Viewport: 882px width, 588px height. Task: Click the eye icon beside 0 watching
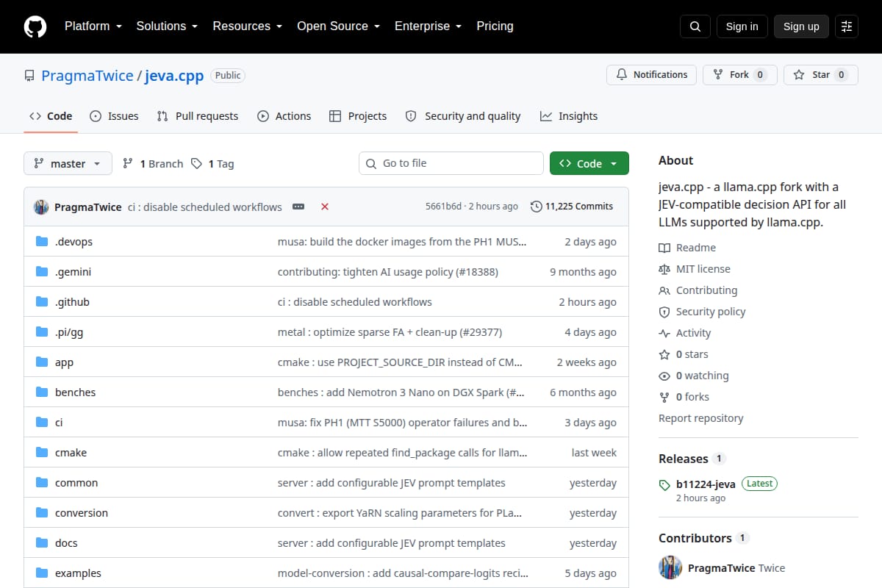(x=664, y=376)
